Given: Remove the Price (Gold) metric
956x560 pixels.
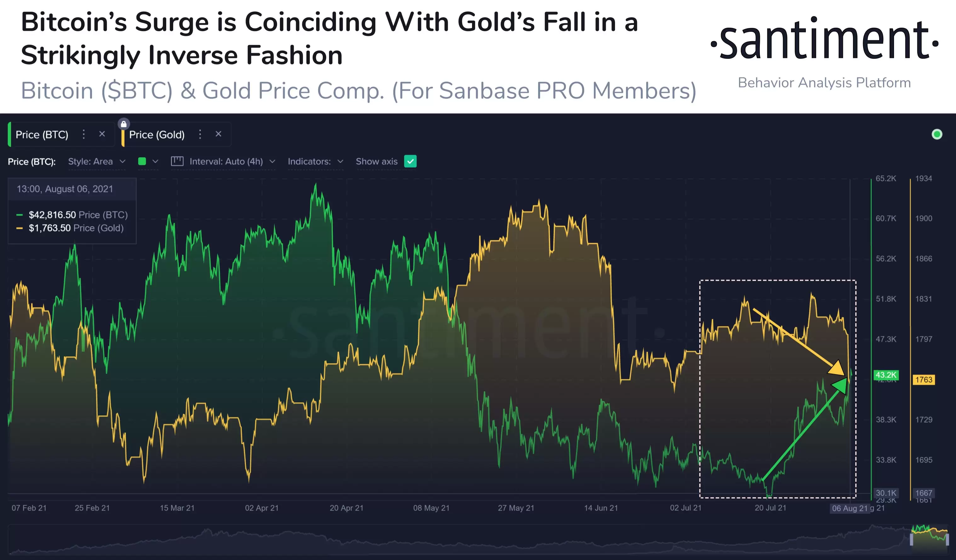Looking at the screenshot, I should click(x=219, y=134).
